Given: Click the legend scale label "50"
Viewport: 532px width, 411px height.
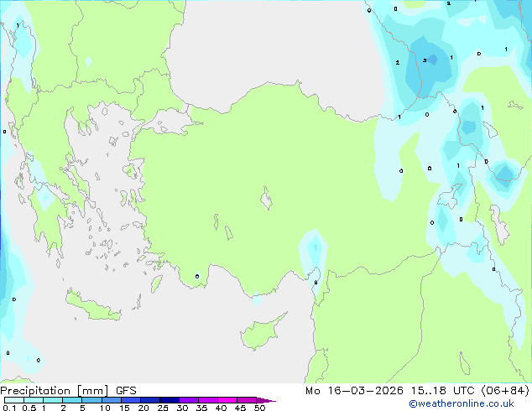Looking at the screenshot, I should coord(259,408).
